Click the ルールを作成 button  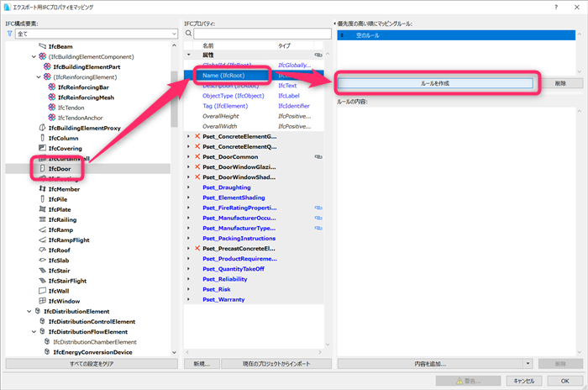pyautogui.click(x=435, y=83)
